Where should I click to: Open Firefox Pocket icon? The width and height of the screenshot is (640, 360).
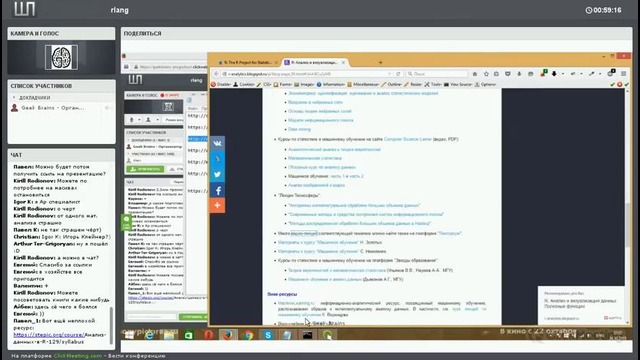(508, 74)
